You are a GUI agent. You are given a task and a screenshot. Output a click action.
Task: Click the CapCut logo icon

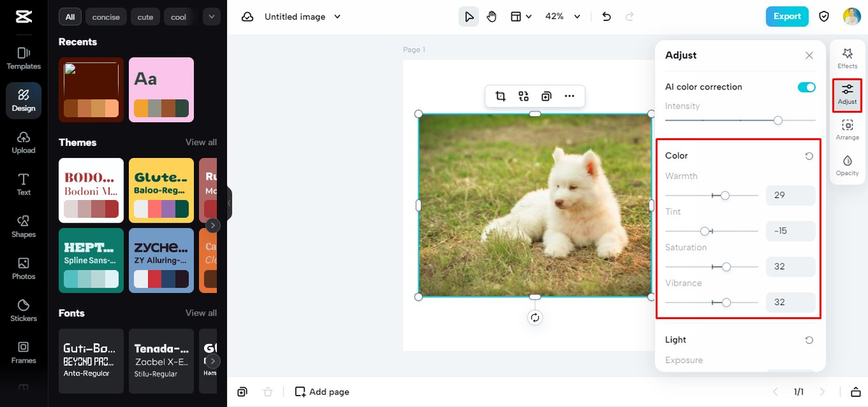coord(23,17)
